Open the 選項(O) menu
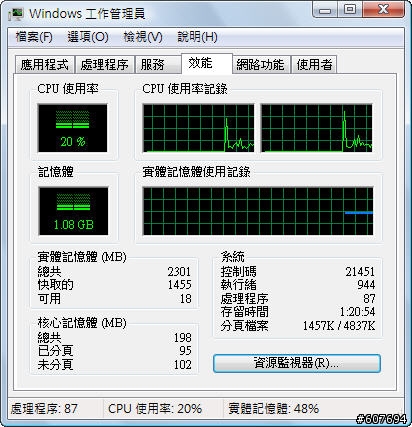This screenshot has width=412, height=427. tap(88, 37)
